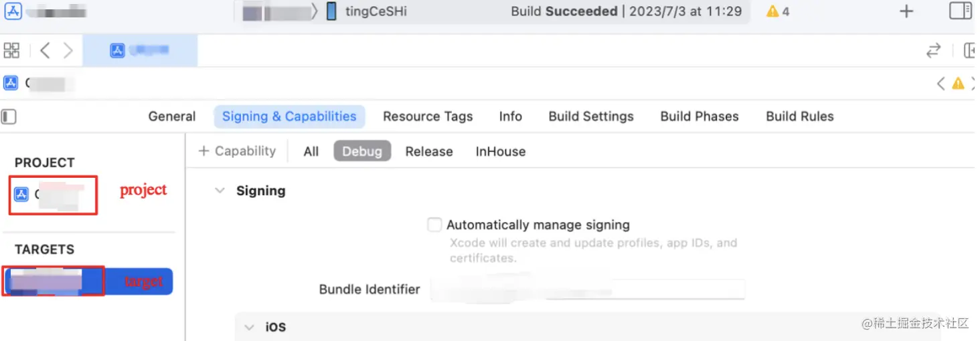Click the warning triangle showing 4 issues
The image size is (980, 341).
click(x=777, y=11)
